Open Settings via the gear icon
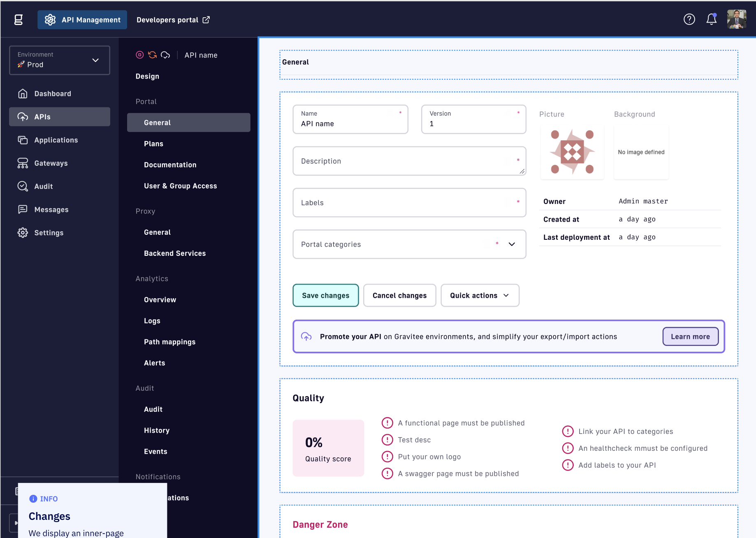The height and width of the screenshot is (538, 756). coord(23,232)
